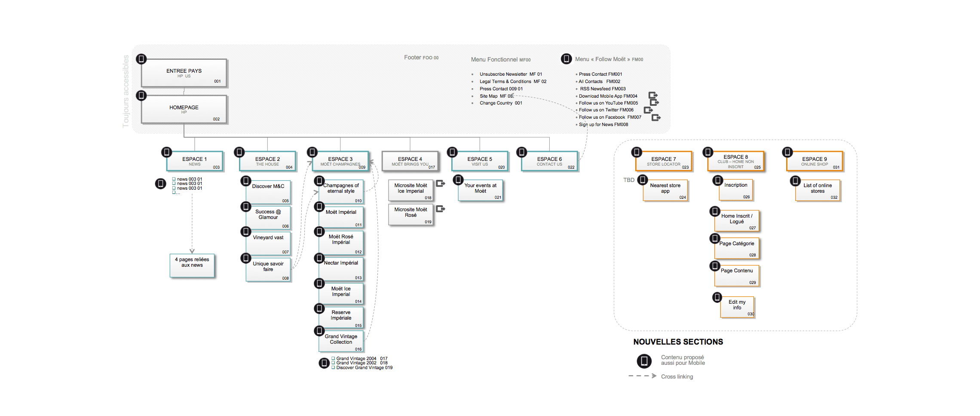Click the mobile icon on Nearest store app box
Screen dimensions: 980x416
pyautogui.click(x=643, y=180)
